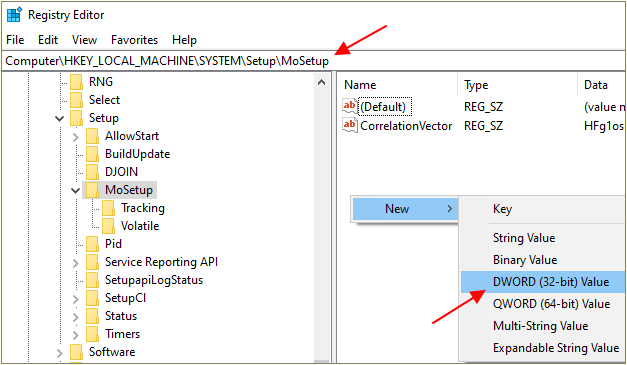Select the Tracking subkey label
Image resolution: width=627 pixels, height=365 pixels.
click(143, 208)
